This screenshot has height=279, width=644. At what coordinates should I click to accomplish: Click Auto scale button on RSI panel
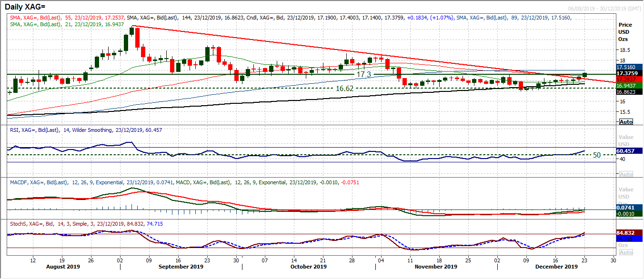tap(626, 175)
